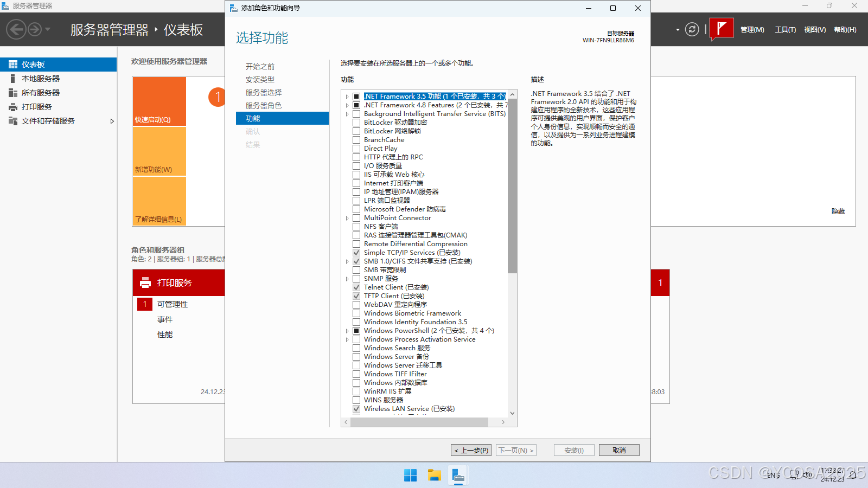Click the all servers icon in the sidebar
Screen dimensions: 868x488
pyautogui.click(x=13, y=93)
